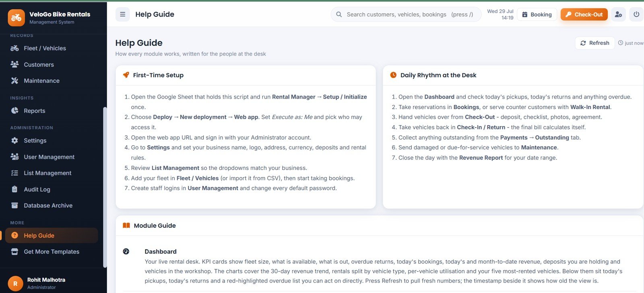Click the Rohit Malhotra avatar
The width and height of the screenshot is (644, 293).
(15, 283)
